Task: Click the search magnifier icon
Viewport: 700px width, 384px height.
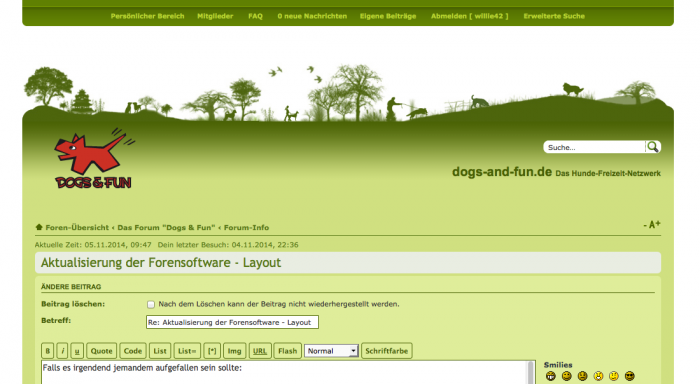Action: (653, 147)
